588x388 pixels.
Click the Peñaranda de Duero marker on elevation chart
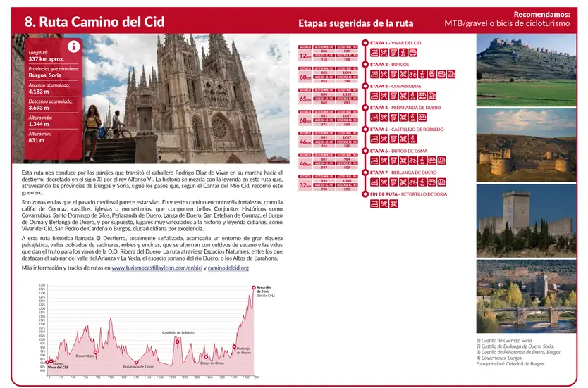pyautogui.click(x=137, y=362)
